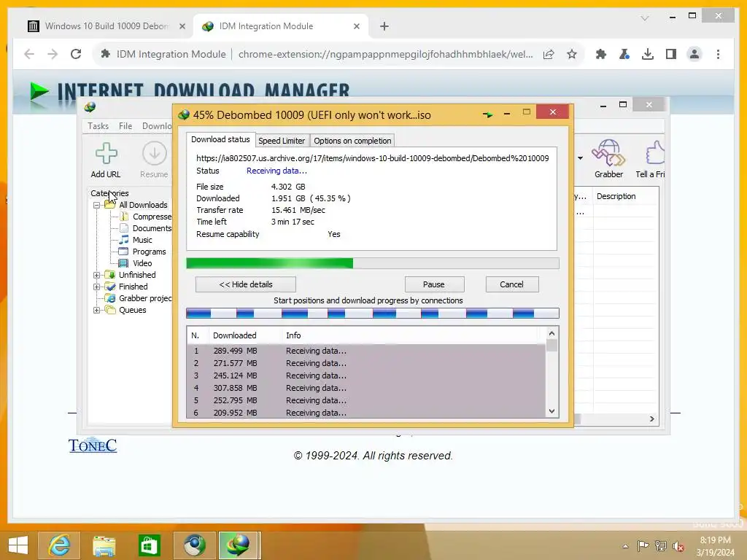Image resolution: width=747 pixels, height=560 pixels.
Task: Toggle Chrome side panel icon
Action: (671, 54)
